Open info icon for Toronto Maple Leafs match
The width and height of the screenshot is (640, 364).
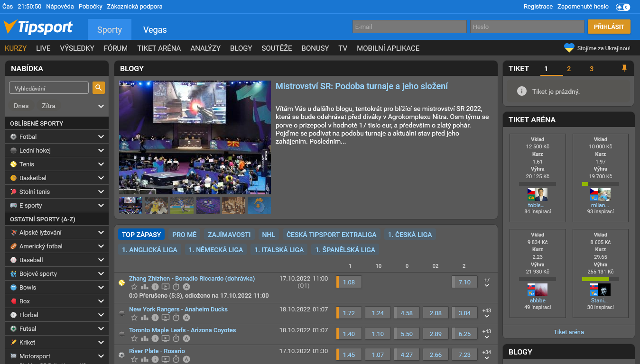click(155, 338)
